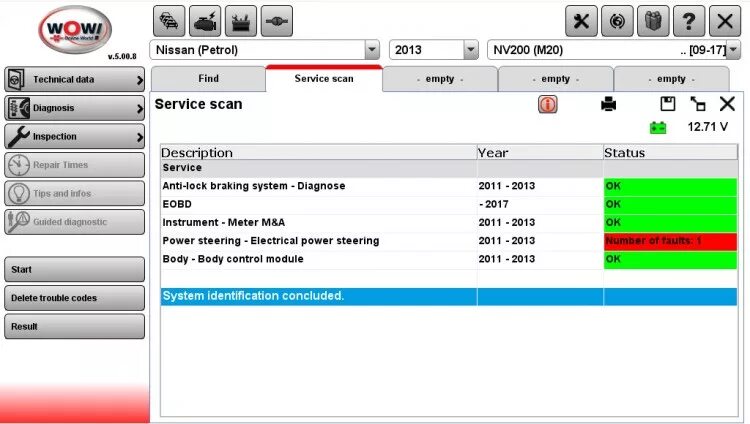The height and width of the screenshot is (424, 750).
Task: Select the Service scan tab
Action: point(324,79)
